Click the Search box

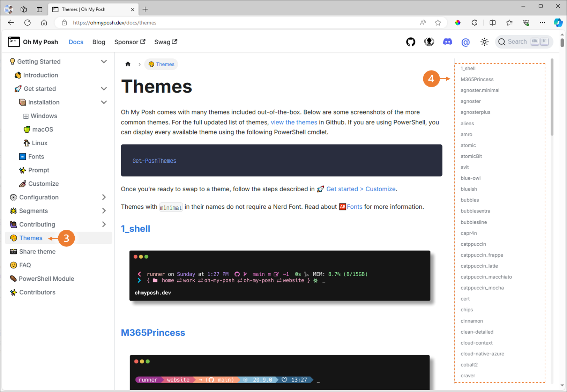524,42
